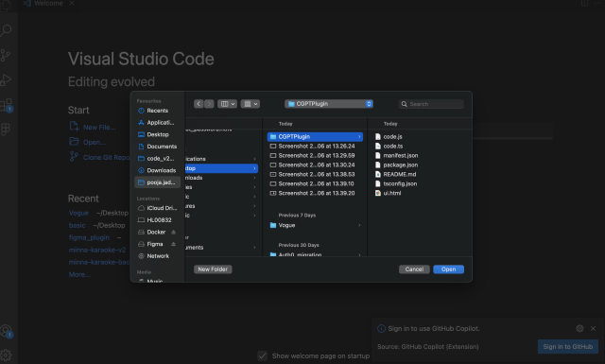This screenshot has height=364, width=605.
Task: Select Downloads in the sidebar
Action: (158, 170)
